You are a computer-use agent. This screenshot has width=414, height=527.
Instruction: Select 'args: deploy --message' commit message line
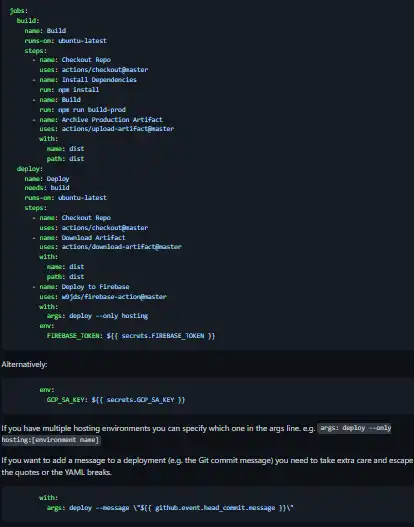[170, 508]
